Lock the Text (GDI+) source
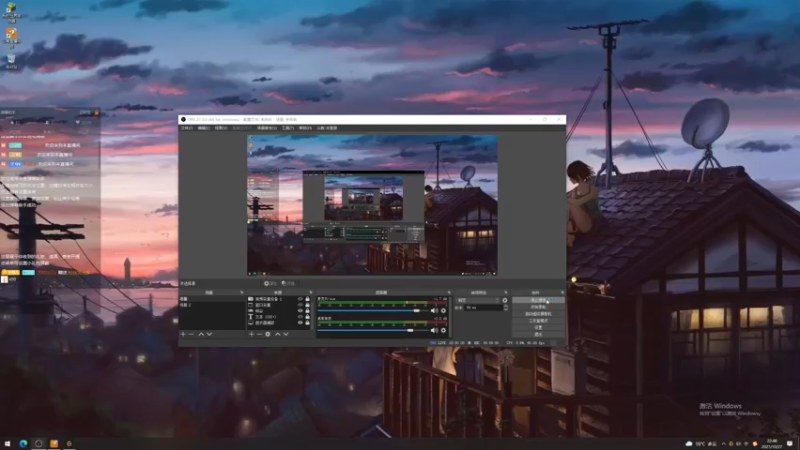This screenshot has width=800, height=450. [x=307, y=317]
